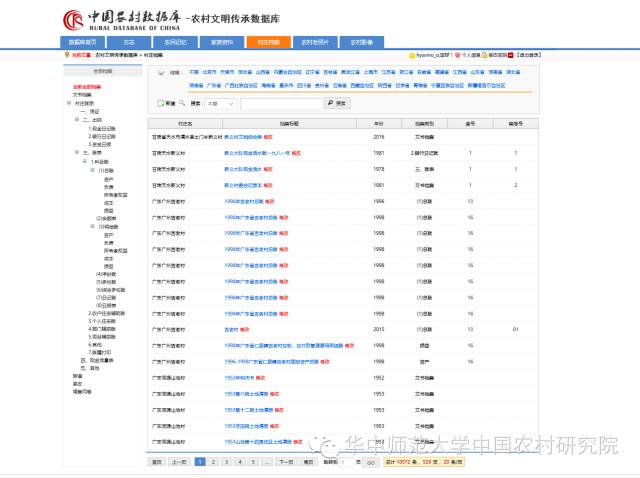Select 文书档案 in the left tree
The width and height of the screenshot is (640, 478).
(83, 95)
